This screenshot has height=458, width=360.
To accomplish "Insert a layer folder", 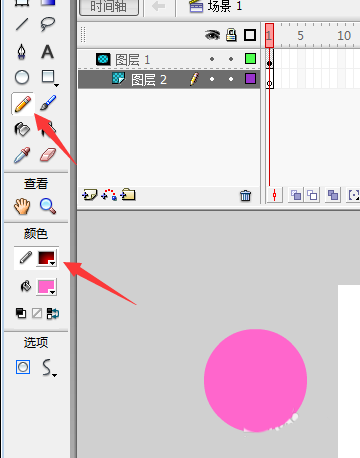I will click(x=128, y=194).
